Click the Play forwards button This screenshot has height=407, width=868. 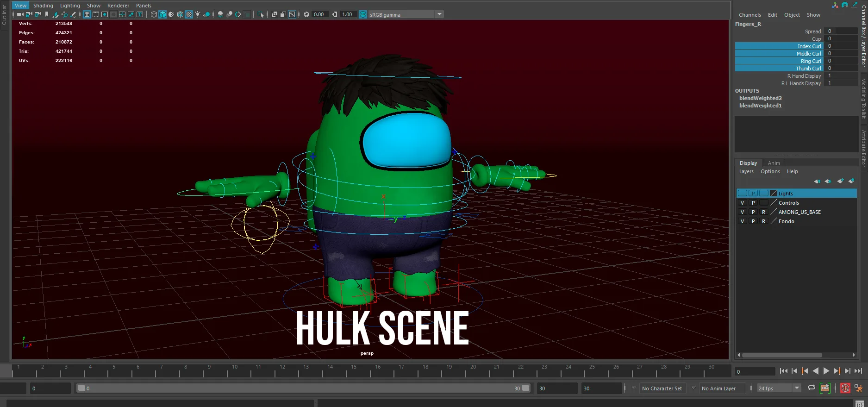(826, 371)
